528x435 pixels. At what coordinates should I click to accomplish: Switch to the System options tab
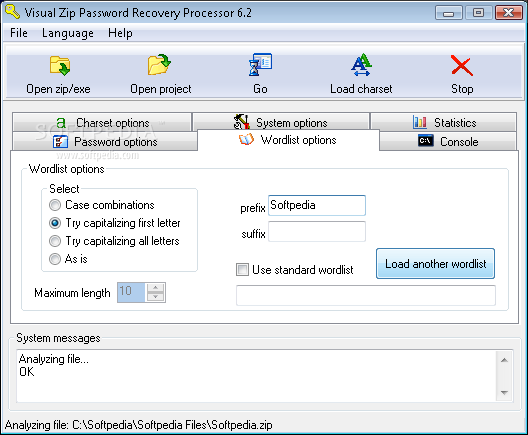[281, 122]
